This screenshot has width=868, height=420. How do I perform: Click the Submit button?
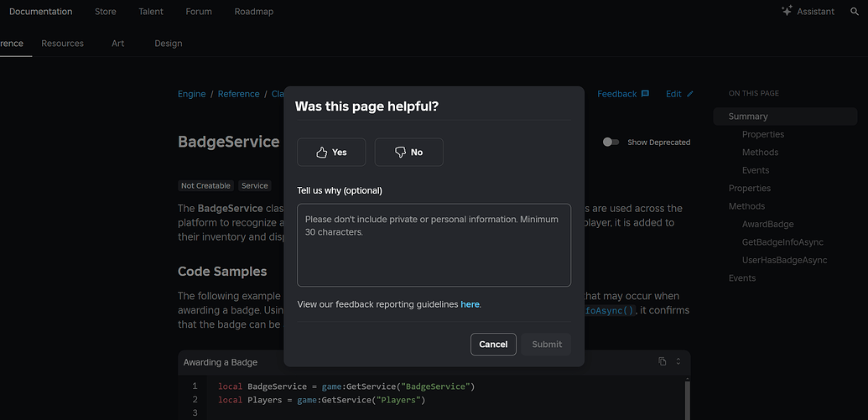point(546,345)
